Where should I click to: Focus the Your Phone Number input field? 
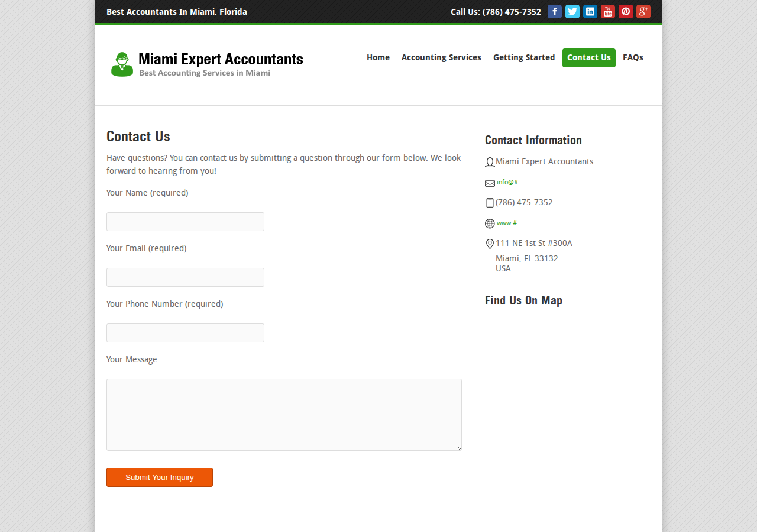point(185,333)
